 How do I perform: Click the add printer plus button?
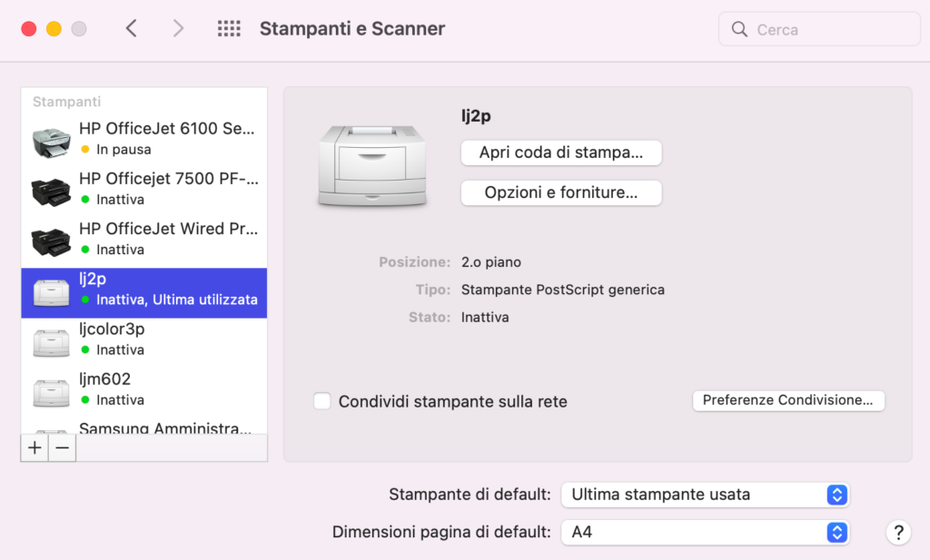point(35,448)
